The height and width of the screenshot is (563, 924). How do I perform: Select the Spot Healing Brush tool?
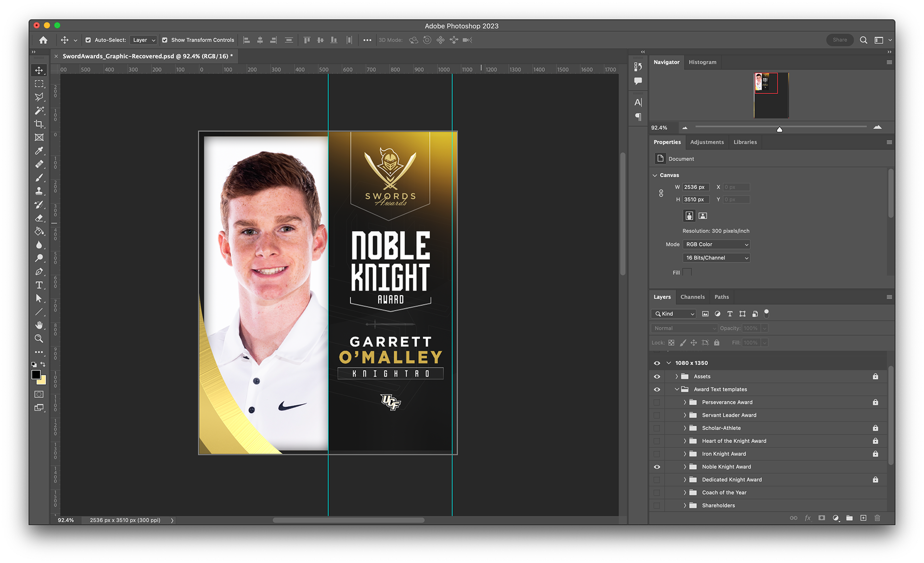coord(39,164)
